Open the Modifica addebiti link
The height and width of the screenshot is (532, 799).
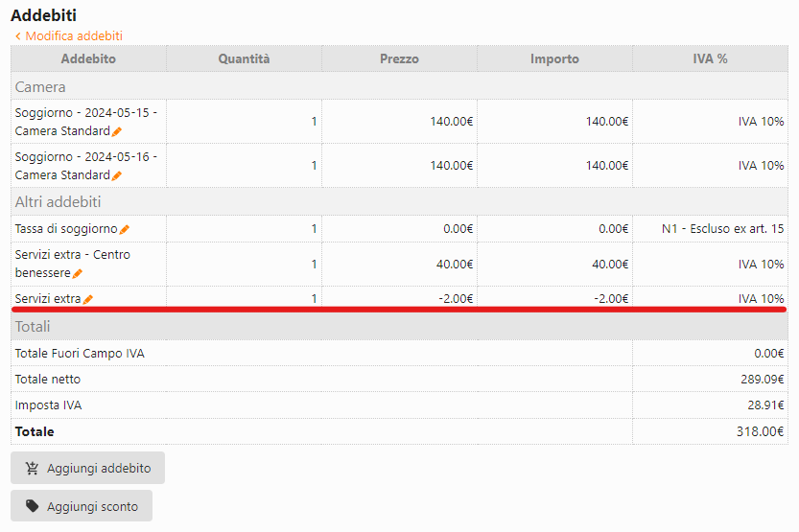click(74, 36)
